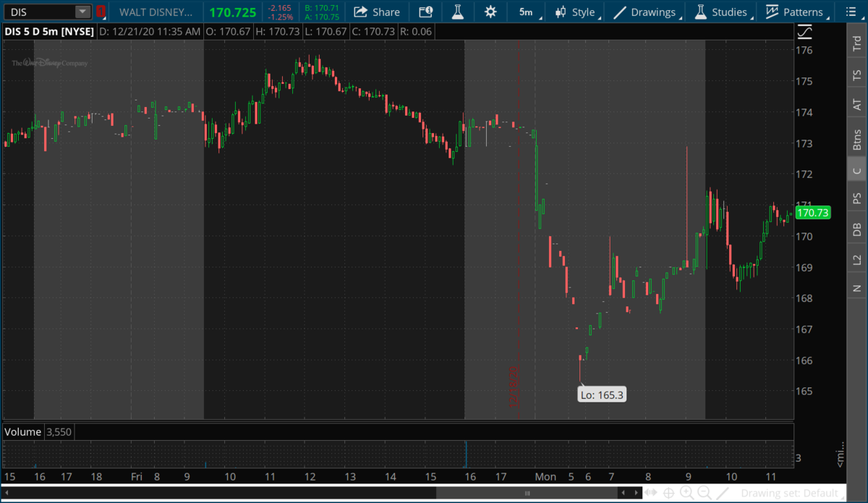Click the pan arrows icon beside the scrollbar
868x503 pixels.
(652, 493)
